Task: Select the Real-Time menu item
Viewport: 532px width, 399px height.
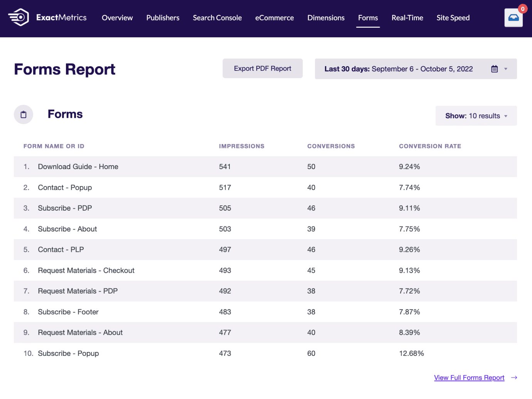Action: pos(407,18)
